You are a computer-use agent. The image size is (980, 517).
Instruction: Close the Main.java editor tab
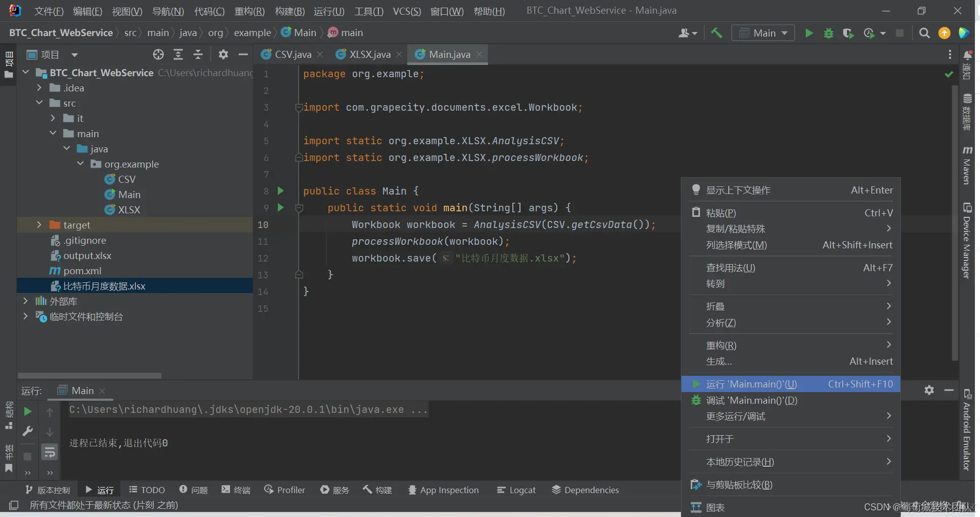[479, 54]
